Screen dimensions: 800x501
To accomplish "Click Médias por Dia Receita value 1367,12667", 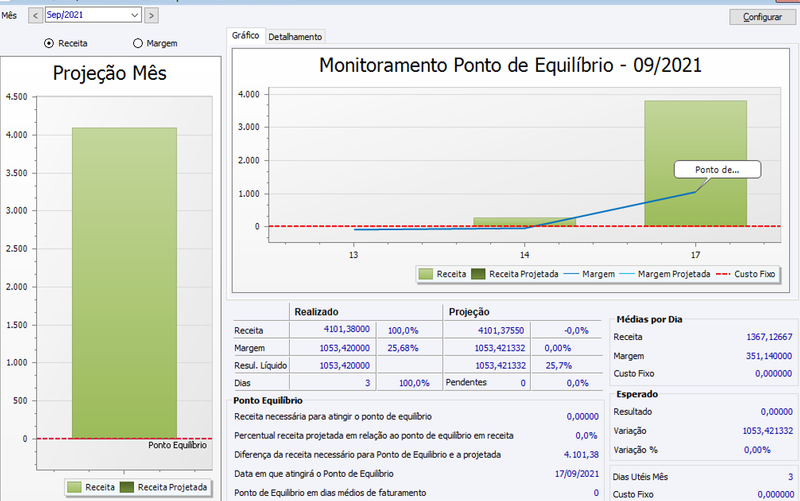I will click(x=769, y=337).
